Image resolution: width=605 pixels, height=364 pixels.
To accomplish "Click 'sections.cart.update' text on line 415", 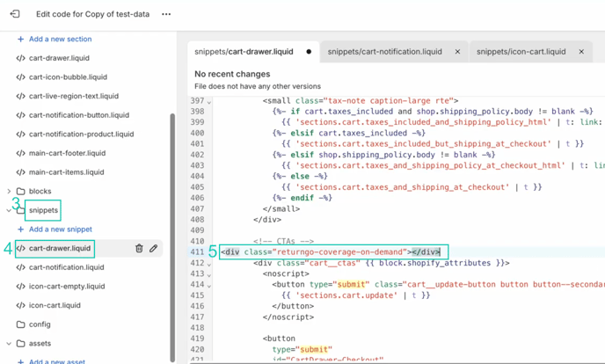I will (x=346, y=295).
